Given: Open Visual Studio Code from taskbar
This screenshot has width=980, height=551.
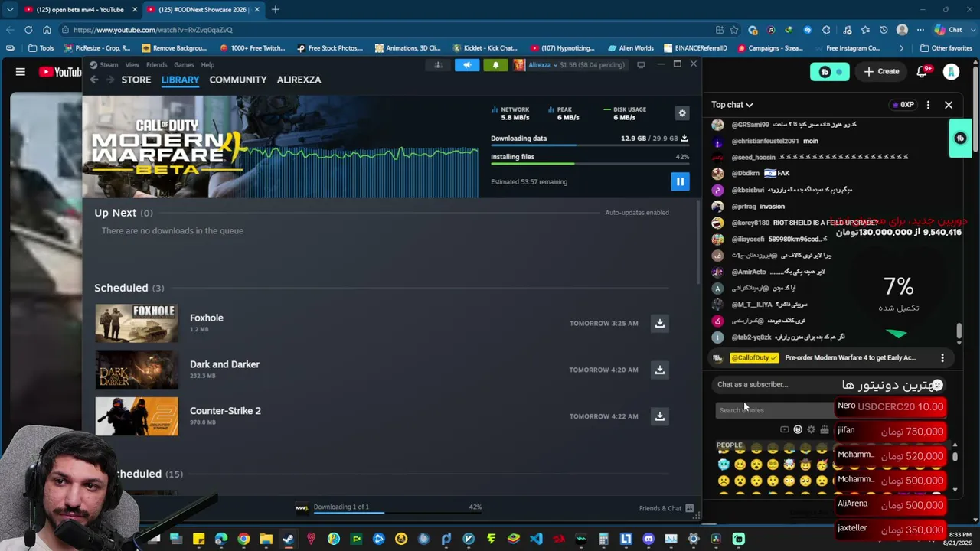Looking at the screenshot, I should [x=536, y=539].
